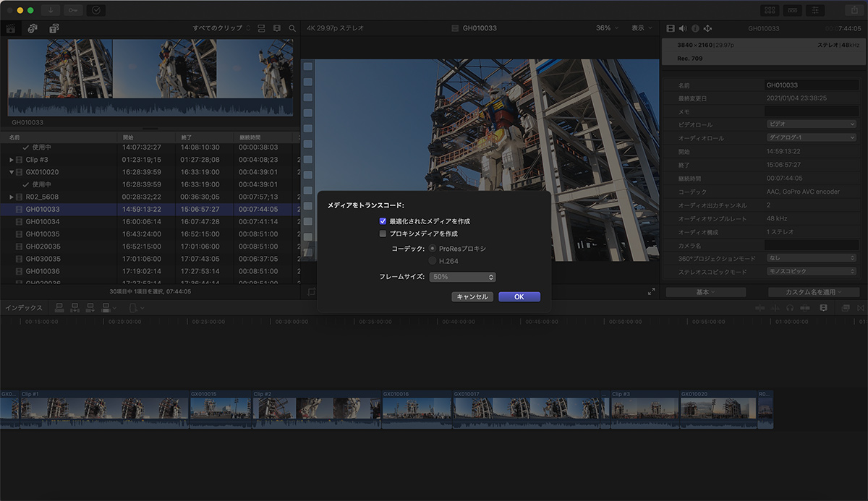The width and height of the screenshot is (868, 501).
Task: Enable the プロキシメディアを作成 checkbox
Action: tap(383, 234)
